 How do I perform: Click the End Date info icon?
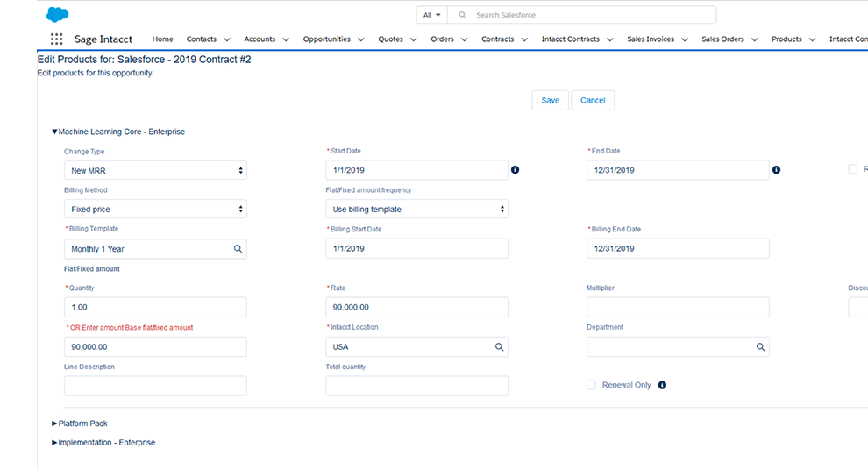(776, 170)
